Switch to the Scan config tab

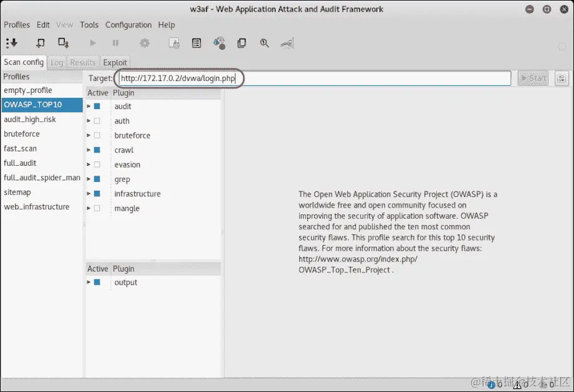24,62
